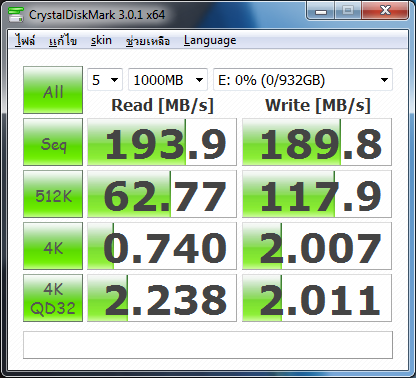
Task: Click the 512K write result 117.9
Action: point(317,194)
